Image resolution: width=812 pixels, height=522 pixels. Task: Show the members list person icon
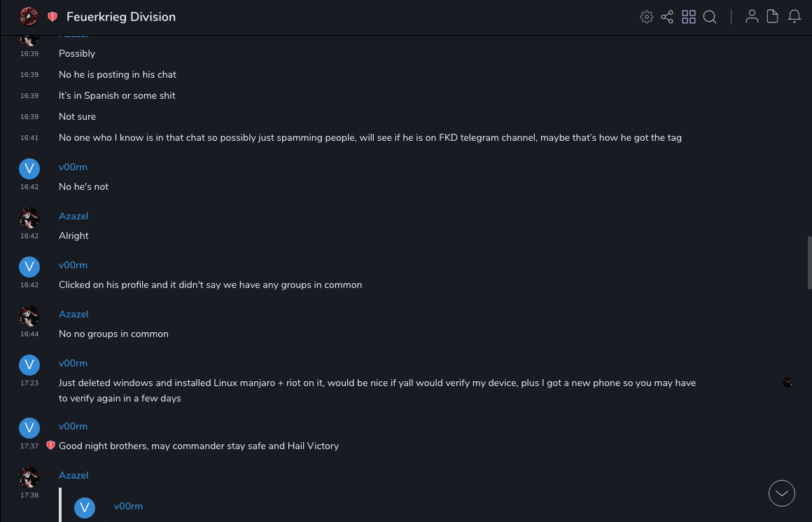coord(752,17)
